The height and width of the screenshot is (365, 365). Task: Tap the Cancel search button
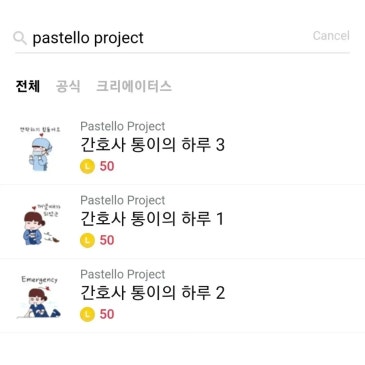(x=331, y=36)
